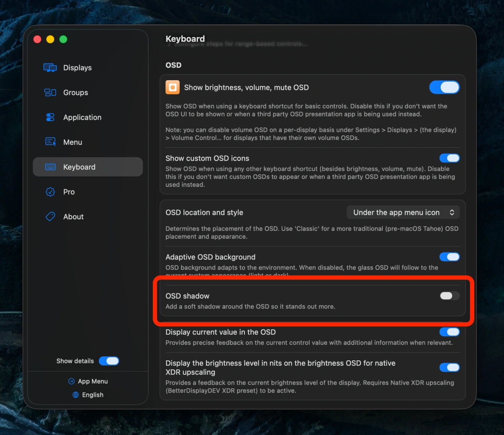Image resolution: width=504 pixels, height=435 pixels.
Task: Click the Groups icon in sidebar
Action: pyautogui.click(x=50, y=92)
